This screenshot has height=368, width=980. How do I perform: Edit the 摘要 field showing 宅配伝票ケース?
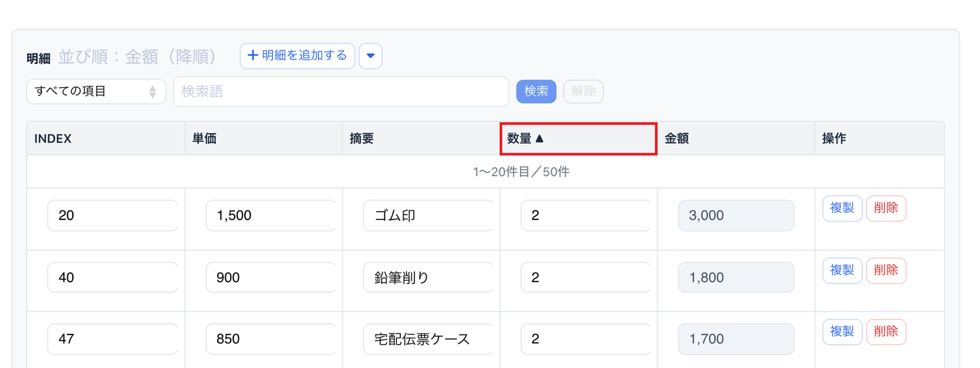(429, 339)
